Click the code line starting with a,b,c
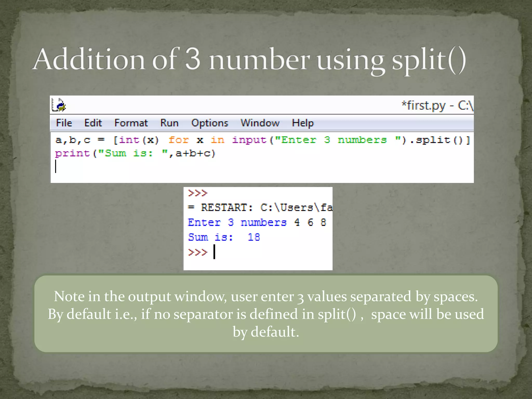 click(263, 140)
